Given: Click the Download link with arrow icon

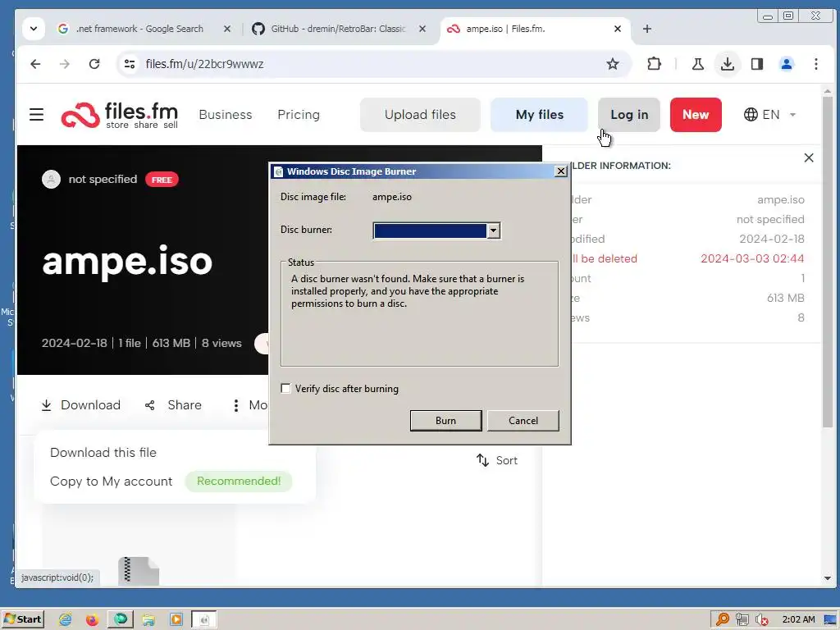Looking at the screenshot, I should [81, 405].
